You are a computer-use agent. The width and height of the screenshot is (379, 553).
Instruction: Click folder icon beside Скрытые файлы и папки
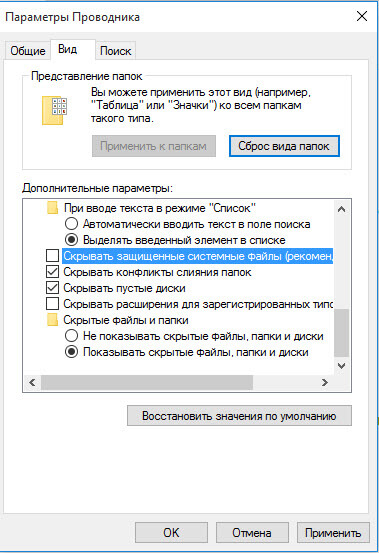click(53, 320)
